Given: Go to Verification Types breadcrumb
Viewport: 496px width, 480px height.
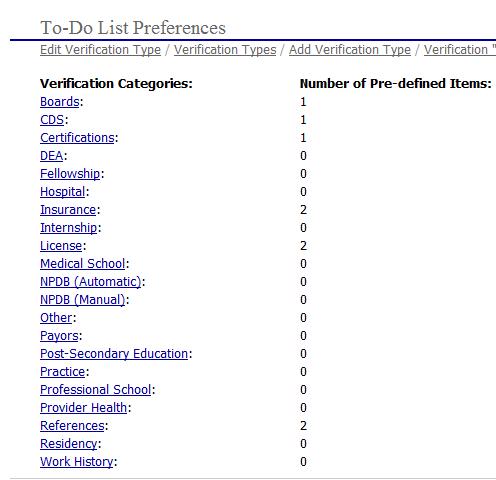Looking at the screenshot, I should tap(225, 50).
